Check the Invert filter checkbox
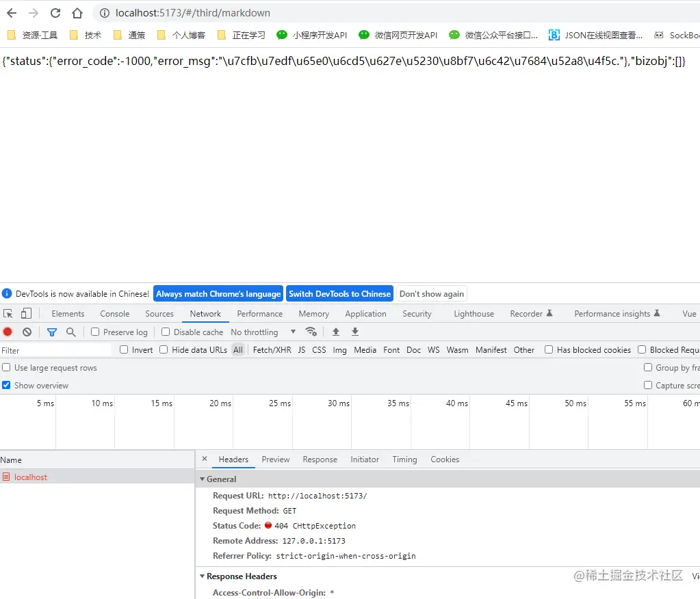 tap(124, 349)
